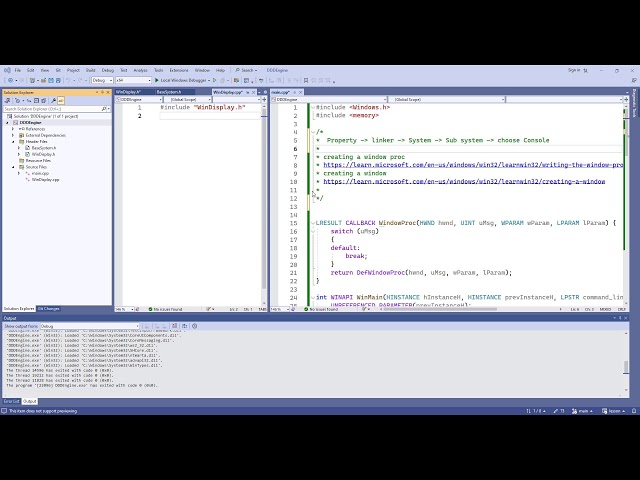Click Show All Files icon in Solution Explorer
The height and width of the screenshot is (480, 640).
[43, 100]
